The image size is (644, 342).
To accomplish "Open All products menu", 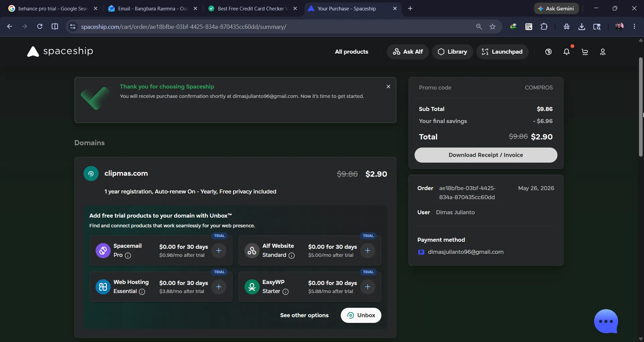I will [x=352, y=52].
